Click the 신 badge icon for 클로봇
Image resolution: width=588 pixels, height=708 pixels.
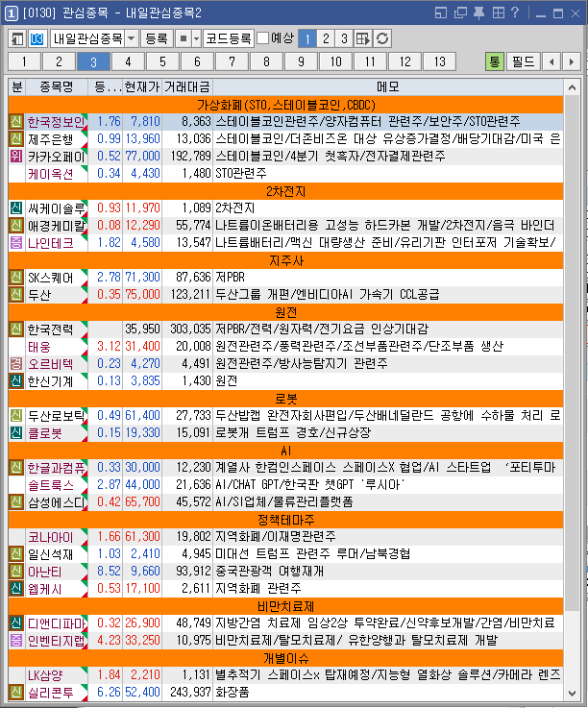tap(16, 432)
